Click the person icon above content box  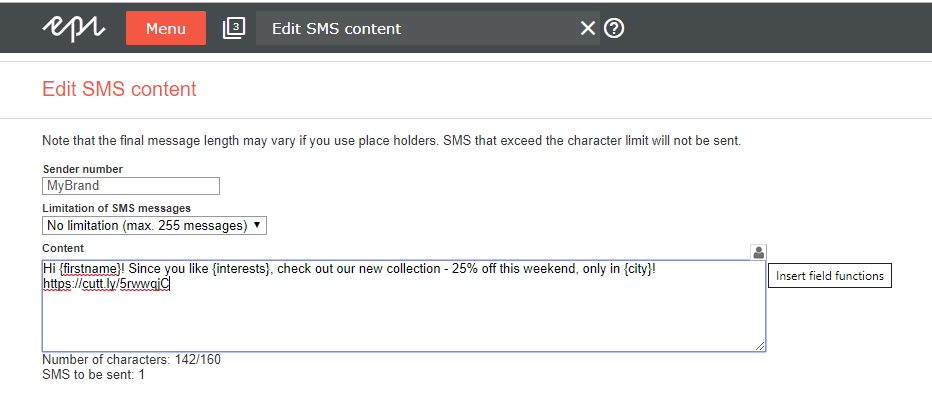point(758,252)
